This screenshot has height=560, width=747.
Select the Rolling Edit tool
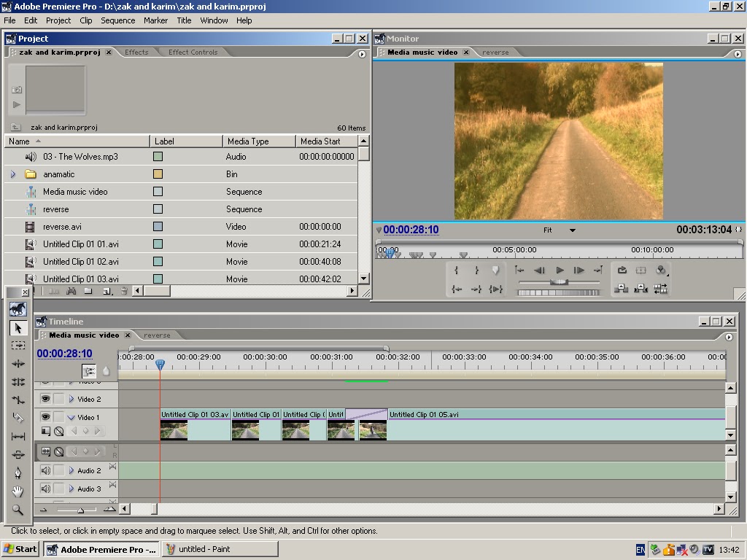tap(18, 382)
